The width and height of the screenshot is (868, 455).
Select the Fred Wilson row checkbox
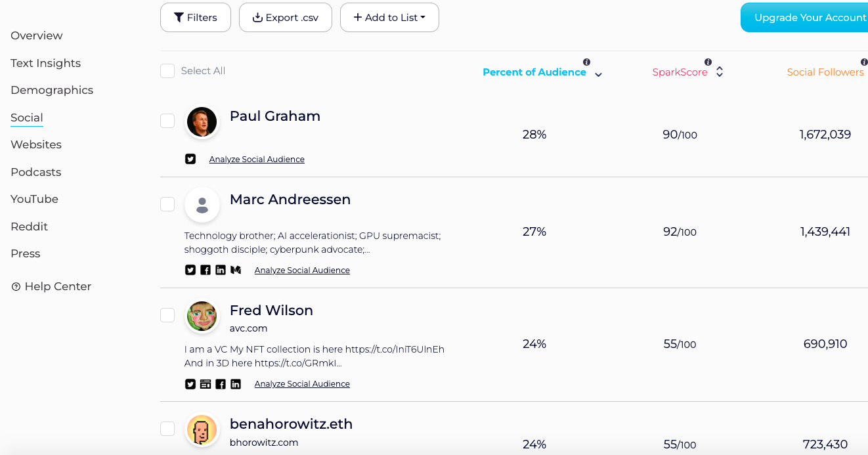click(167, 315)
